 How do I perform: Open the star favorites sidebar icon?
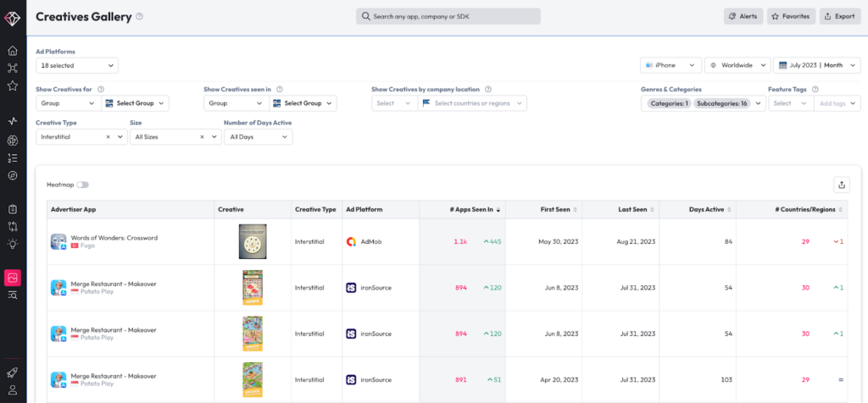(x=13, y=86)
